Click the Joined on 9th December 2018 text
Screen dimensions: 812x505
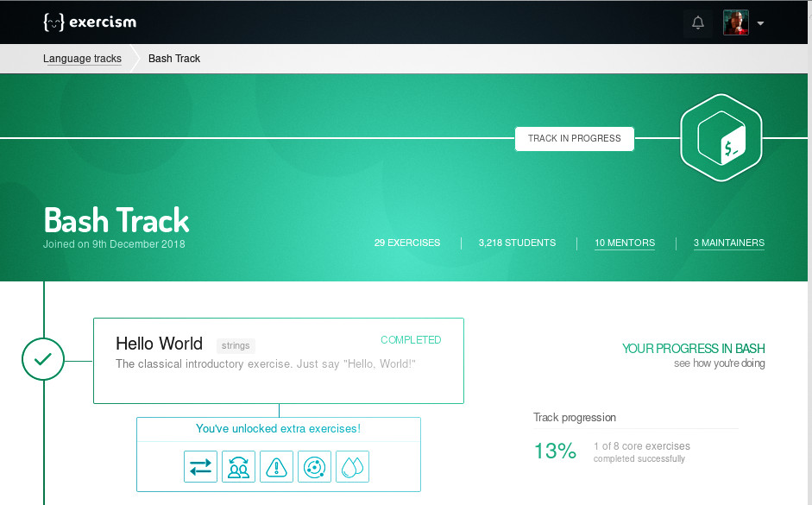click(114, 244)
